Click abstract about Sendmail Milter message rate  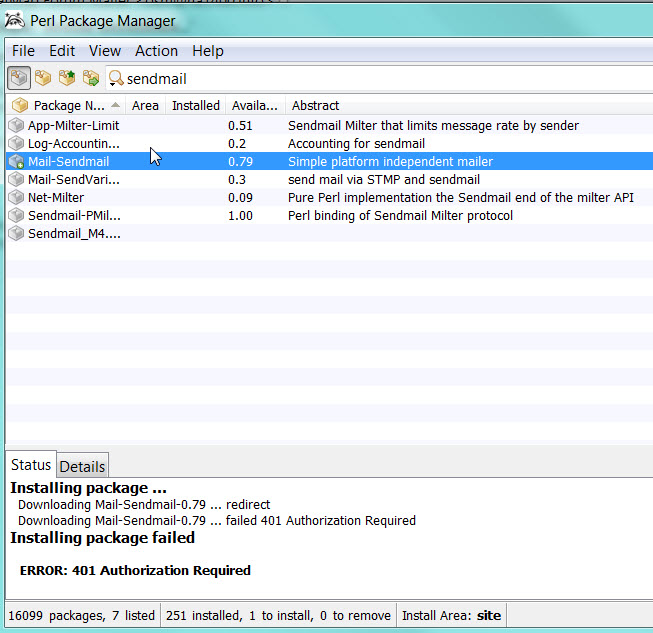click(433, 126)
